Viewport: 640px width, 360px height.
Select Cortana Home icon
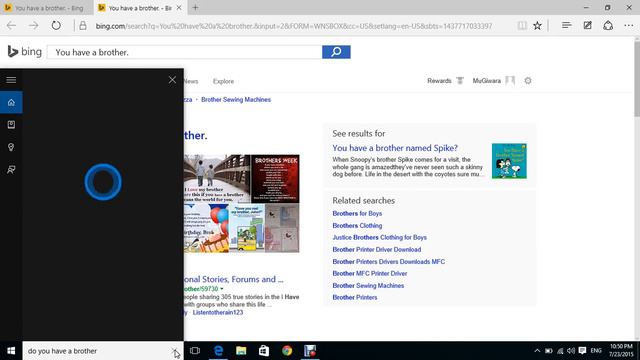[x=11, y=102]
